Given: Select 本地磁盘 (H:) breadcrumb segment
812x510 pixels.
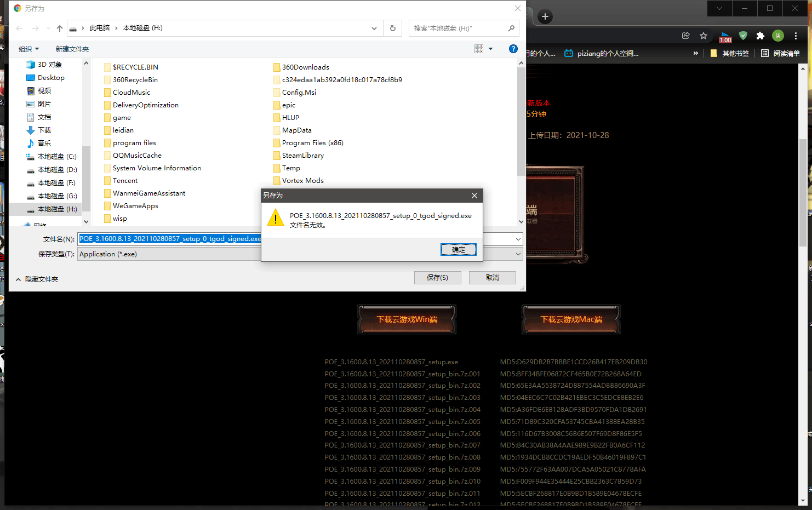Looking at the screenshot, I should tap(143, 28).
